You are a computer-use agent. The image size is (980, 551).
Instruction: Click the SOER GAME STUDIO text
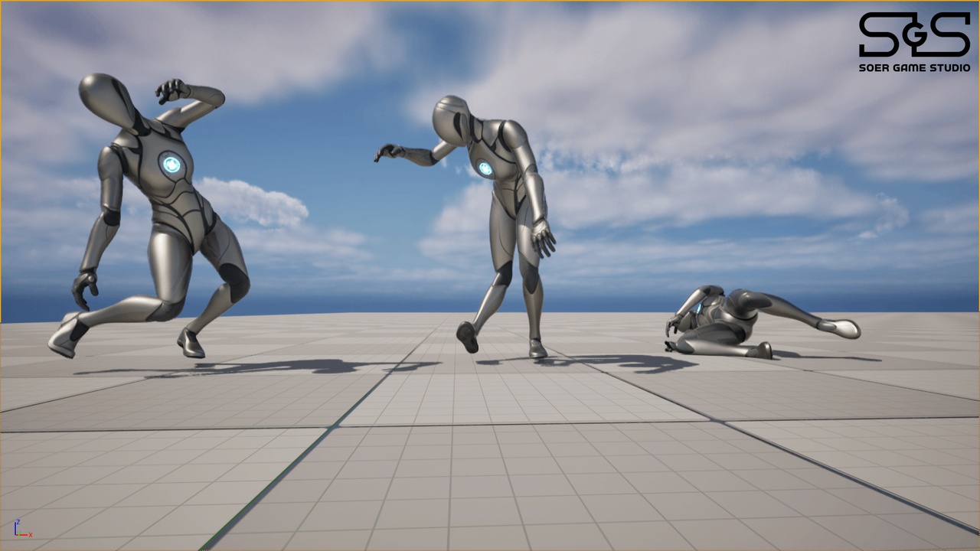pyautogui.click(x=914, y=67)
